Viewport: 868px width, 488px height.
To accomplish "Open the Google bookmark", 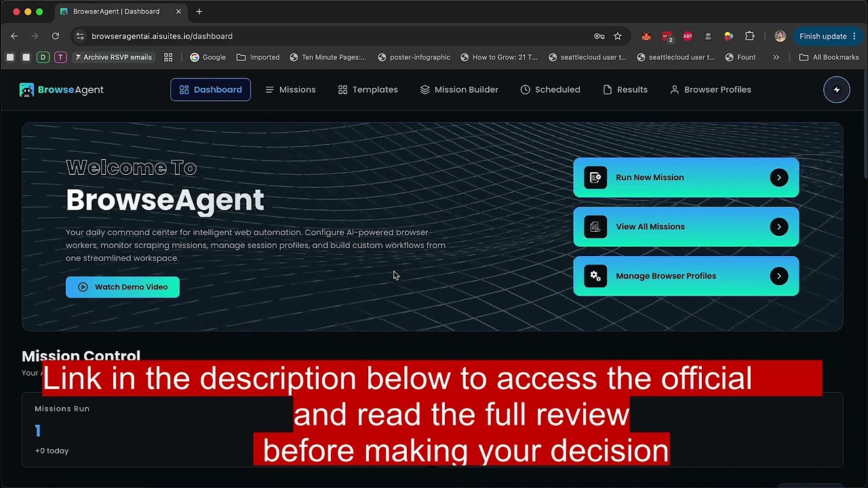I will coord(208,58).
